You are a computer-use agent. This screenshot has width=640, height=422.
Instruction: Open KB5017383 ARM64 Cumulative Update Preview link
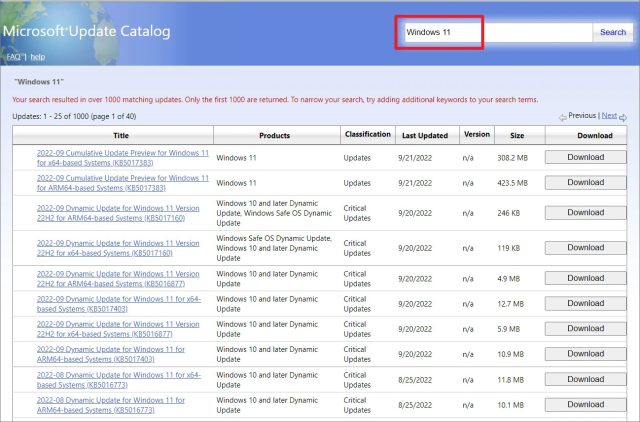pyautogui.click(x=122, y=183)
